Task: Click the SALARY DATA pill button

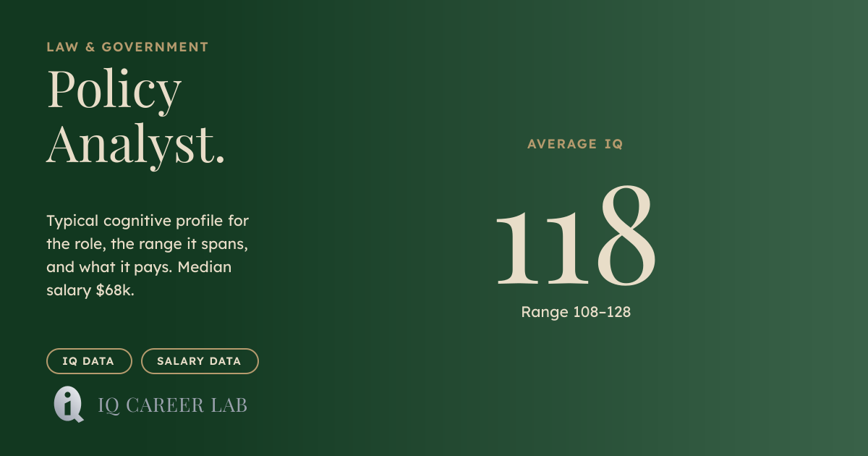Action: click(200, 361)
